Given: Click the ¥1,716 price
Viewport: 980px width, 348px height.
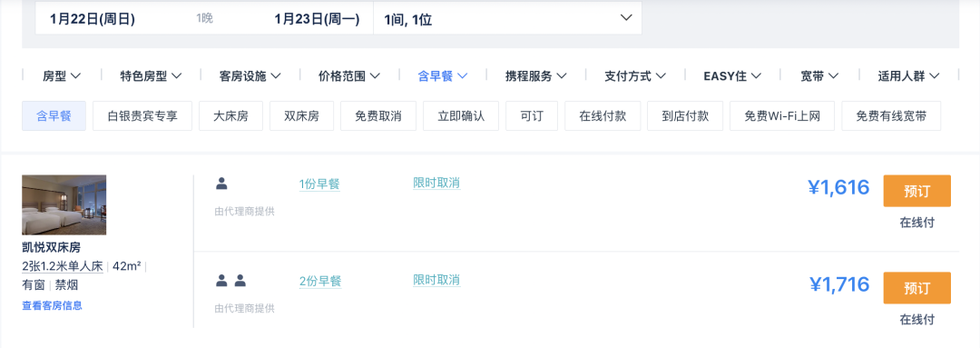Looking at the screenshot, I should [838, 284].
